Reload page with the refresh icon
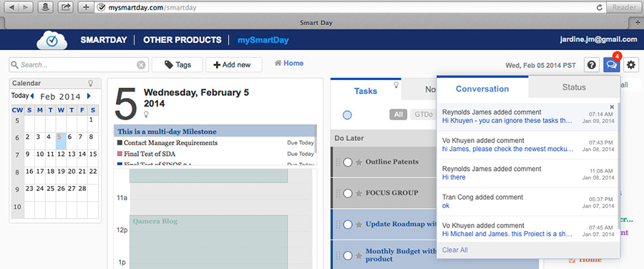 (x=600, y=7)
